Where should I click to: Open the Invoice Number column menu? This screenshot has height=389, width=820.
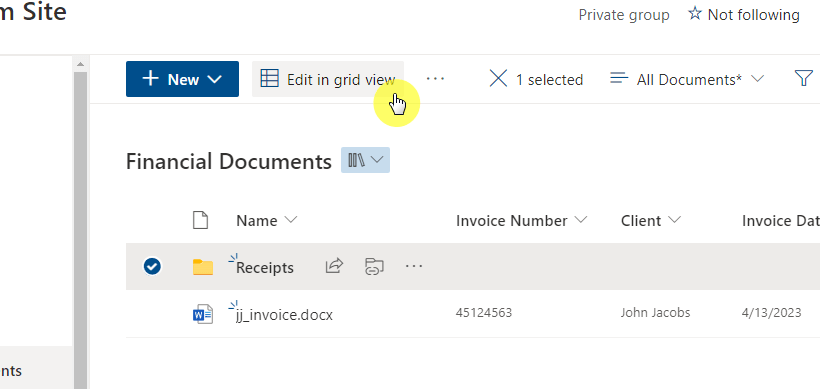click(x=521, y=221)
